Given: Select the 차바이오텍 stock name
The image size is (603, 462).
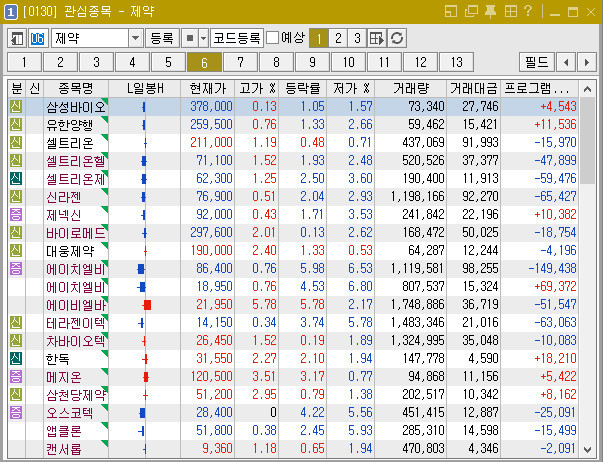Looking at the screenshot, I should tap(75, 341).
